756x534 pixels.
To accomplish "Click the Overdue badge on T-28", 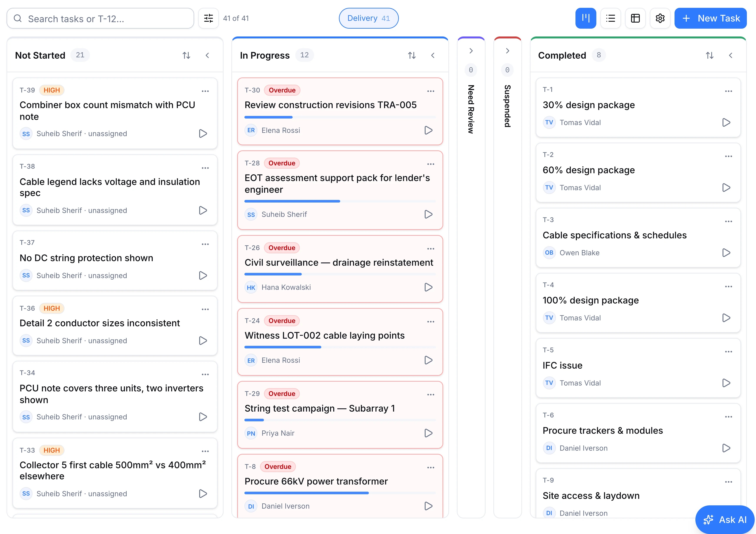I will pyautogui.click(x=282, y=163).
